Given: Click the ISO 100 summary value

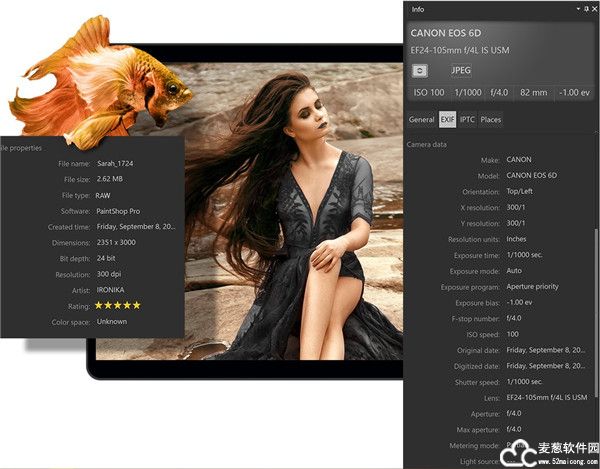Looking at the screenshot, I should point(429,93).
